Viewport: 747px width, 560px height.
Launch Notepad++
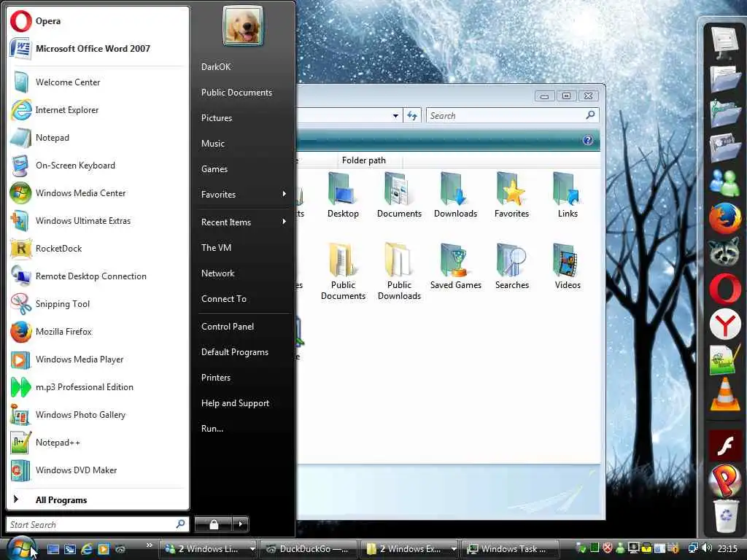click(x=98, y=443)
